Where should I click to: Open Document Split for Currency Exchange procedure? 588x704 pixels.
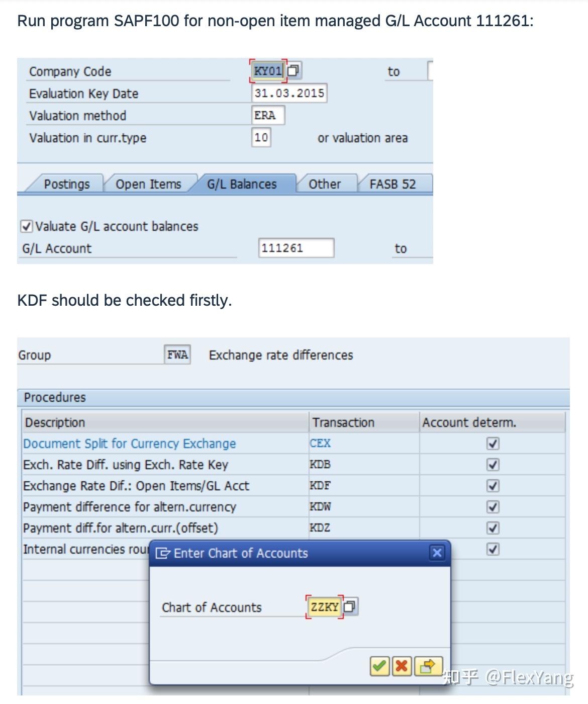coord(130,444)
